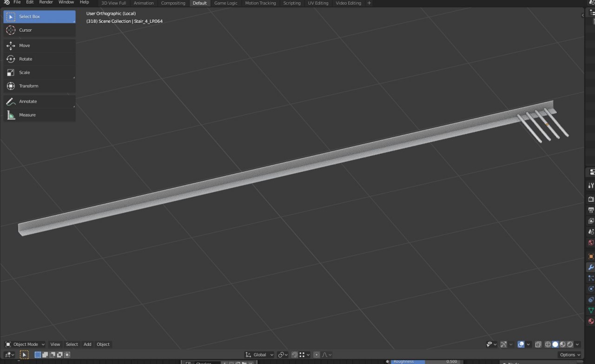Open the Object Constraints properties tab
Screen dimensions: 595x364
[x=591, y=300]
